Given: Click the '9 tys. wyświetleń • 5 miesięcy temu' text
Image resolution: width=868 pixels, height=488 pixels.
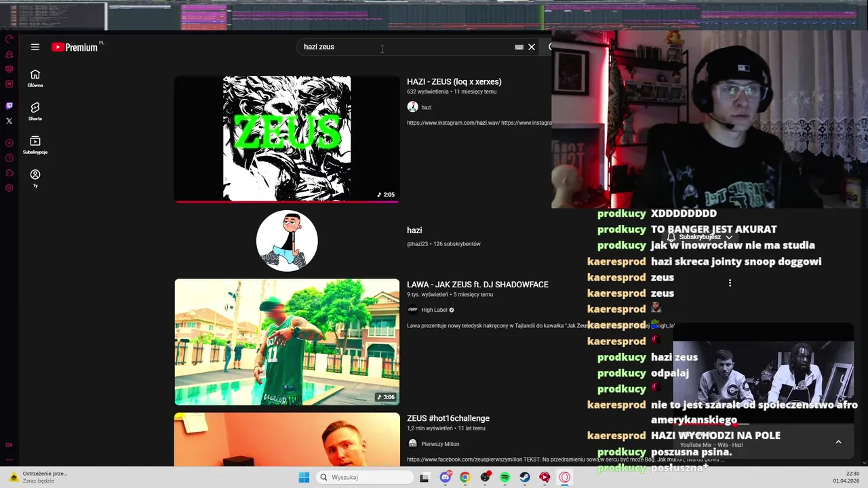Looking at the screenshot, I should 450,295.
